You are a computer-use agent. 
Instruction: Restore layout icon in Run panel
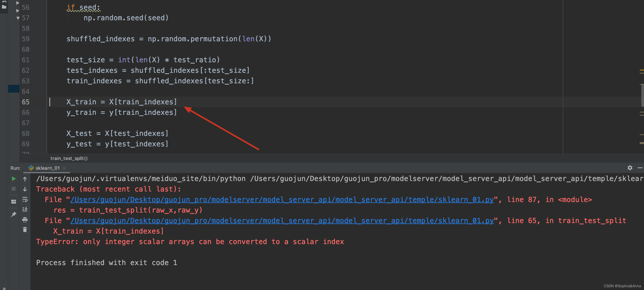[14, 201]
